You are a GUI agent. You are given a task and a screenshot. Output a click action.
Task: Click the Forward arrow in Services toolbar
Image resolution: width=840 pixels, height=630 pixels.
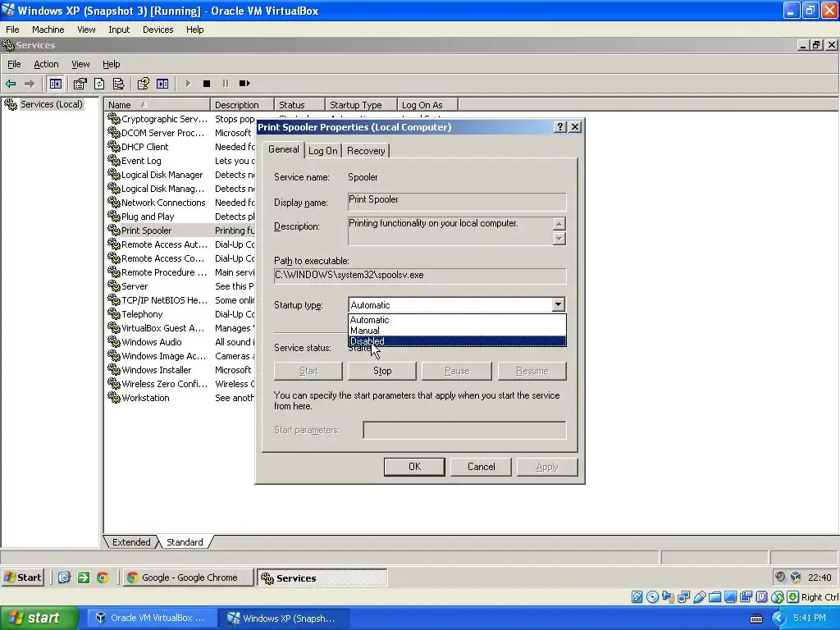point(30,84)
